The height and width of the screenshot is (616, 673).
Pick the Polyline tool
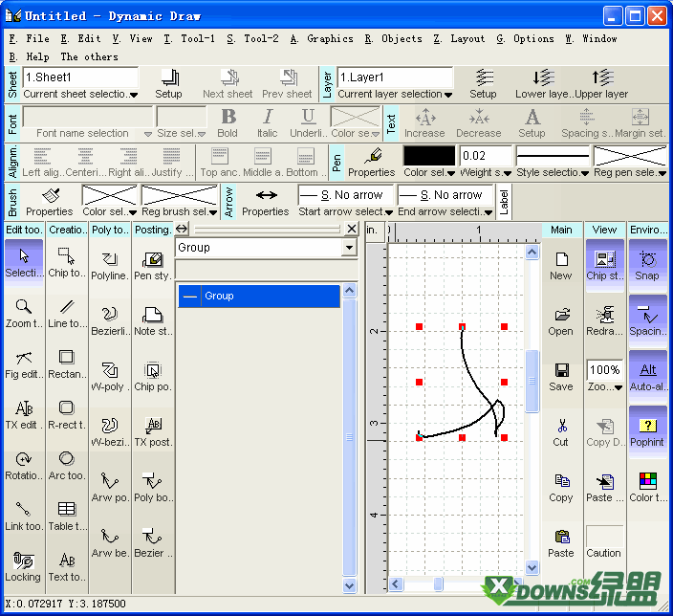[110, 266]
